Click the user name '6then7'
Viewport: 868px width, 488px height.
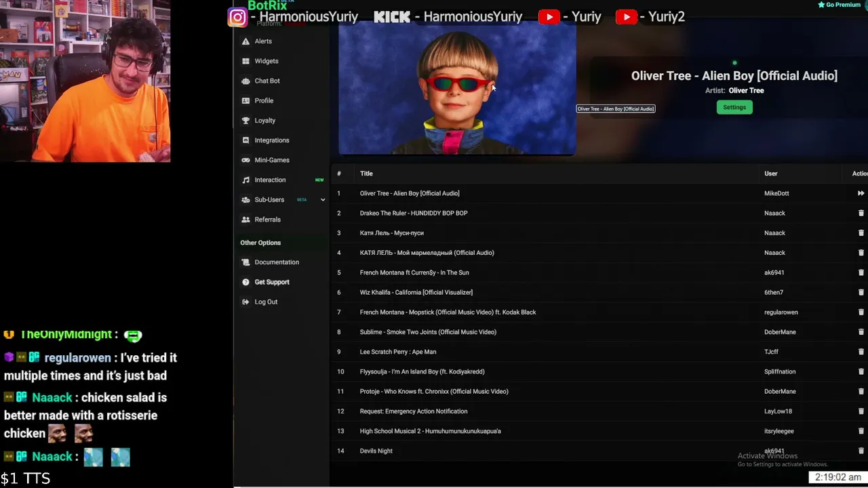coord(774,292)
